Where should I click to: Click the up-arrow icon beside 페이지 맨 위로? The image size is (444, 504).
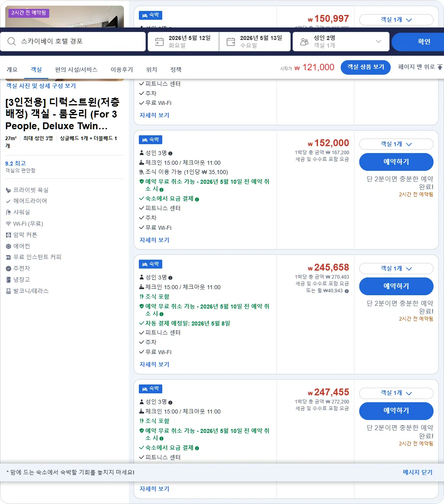click(x=440, y=67)
